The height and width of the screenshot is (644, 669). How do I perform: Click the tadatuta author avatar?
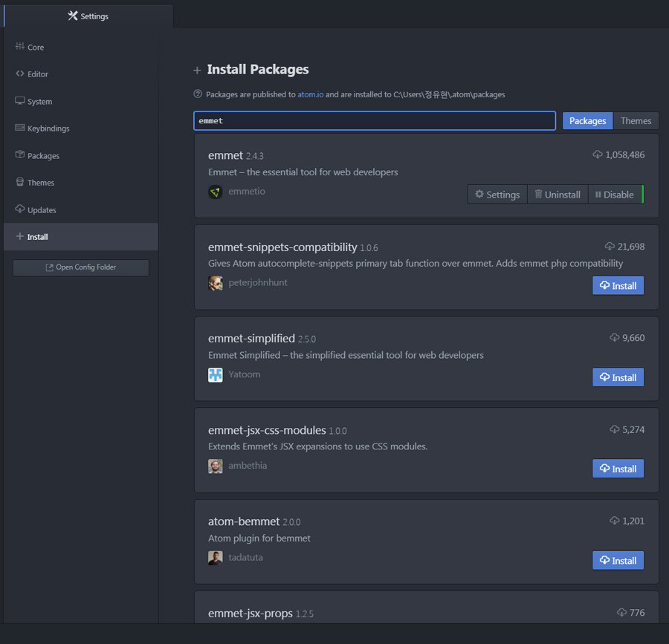(x=216, y=558)
